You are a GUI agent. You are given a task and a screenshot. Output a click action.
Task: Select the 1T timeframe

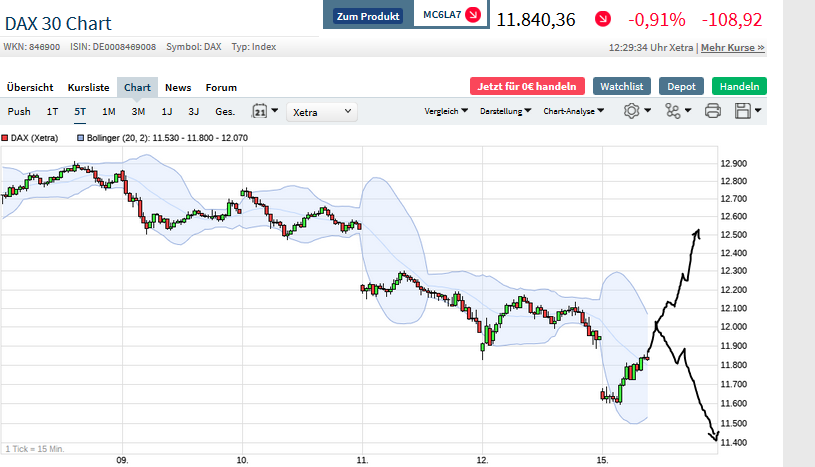tap(52, 112)
